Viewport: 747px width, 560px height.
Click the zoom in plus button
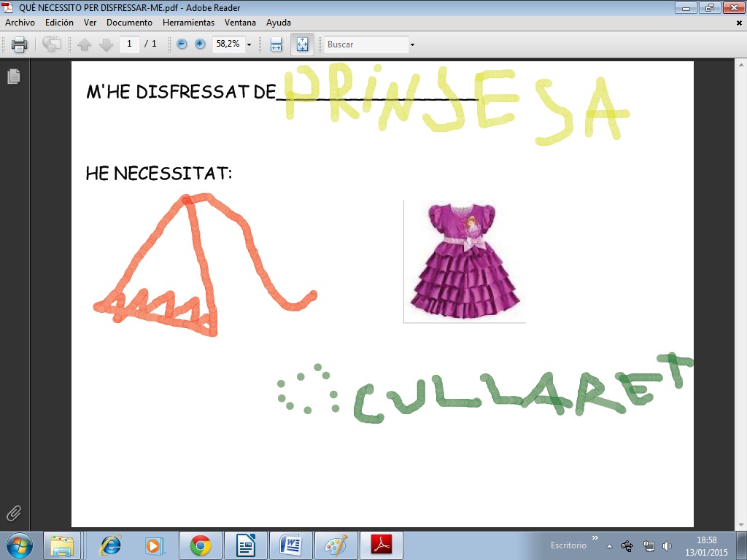point(200,44)
